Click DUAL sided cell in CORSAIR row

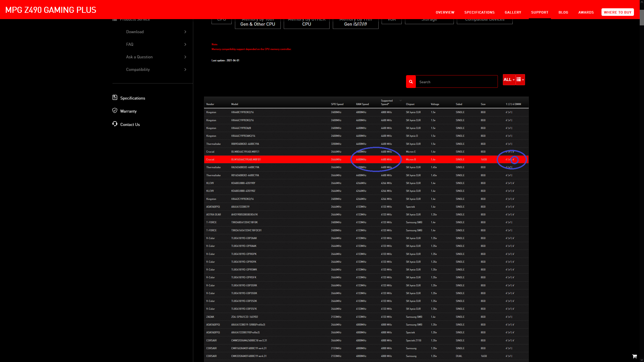[459, 356]
